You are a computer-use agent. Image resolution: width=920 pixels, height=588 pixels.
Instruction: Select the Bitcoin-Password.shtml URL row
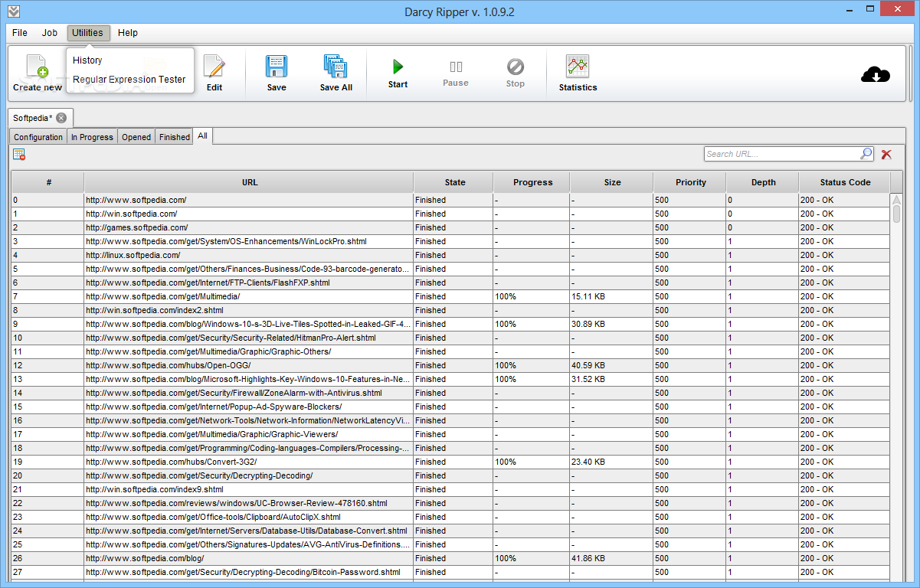[x=450, y=572]
